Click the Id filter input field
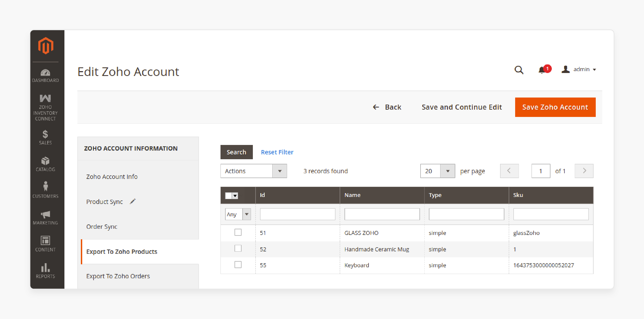Screen dimensions: 644x319 coord(298,214)
